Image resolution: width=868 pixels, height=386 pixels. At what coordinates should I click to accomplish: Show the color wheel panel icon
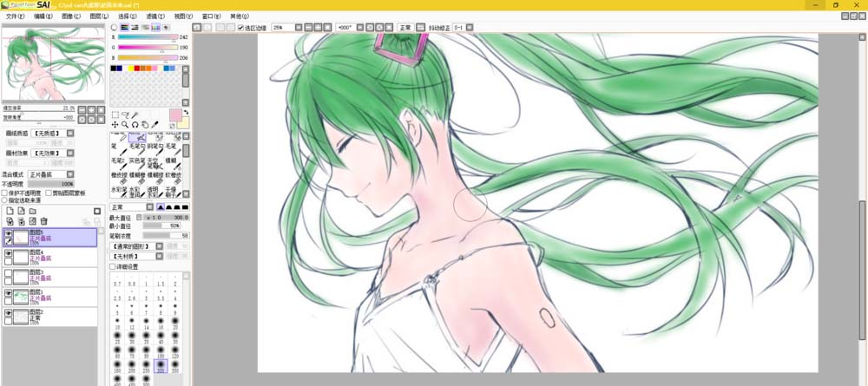tap(114, 27)
